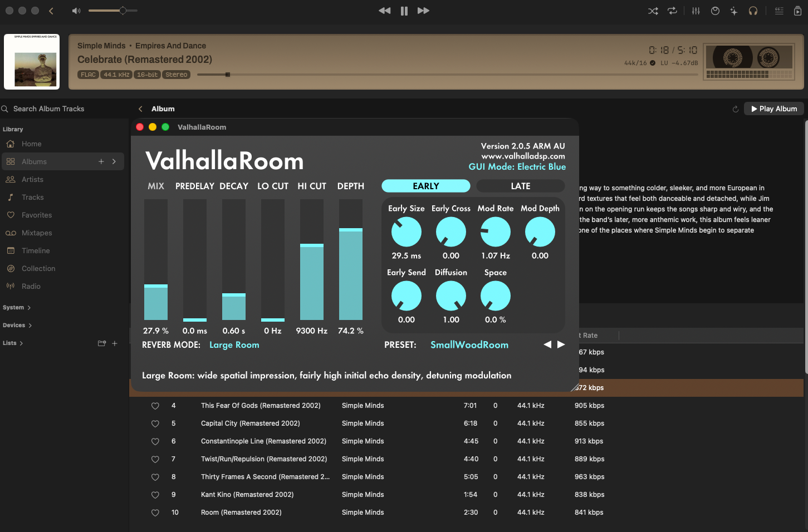808x532 pixels.
Task: Click the www.valhalladsp.com link
Action: coord(523,156)
